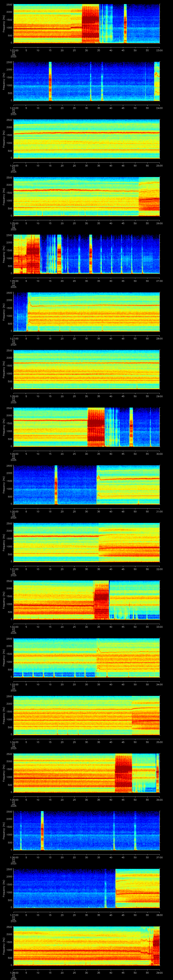The height and width of the screenshot is (980, 173).
Task: Select the spectrogram panel starting at 1:26:00
Action: click(86, 254)
